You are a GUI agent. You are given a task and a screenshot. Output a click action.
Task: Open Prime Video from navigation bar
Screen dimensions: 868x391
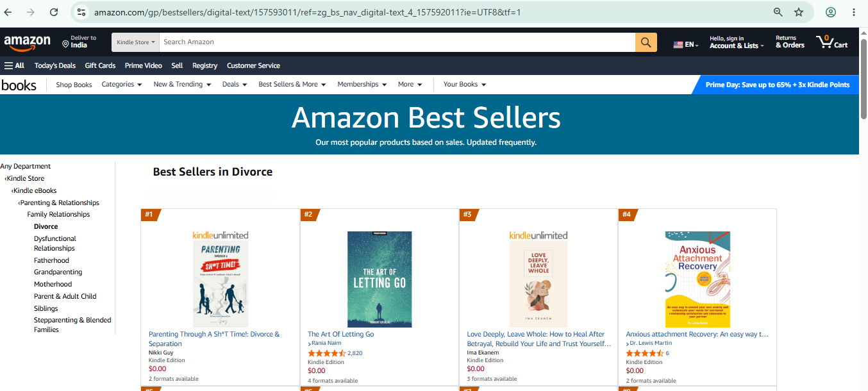pyautogui.click(x=144, y=65)
